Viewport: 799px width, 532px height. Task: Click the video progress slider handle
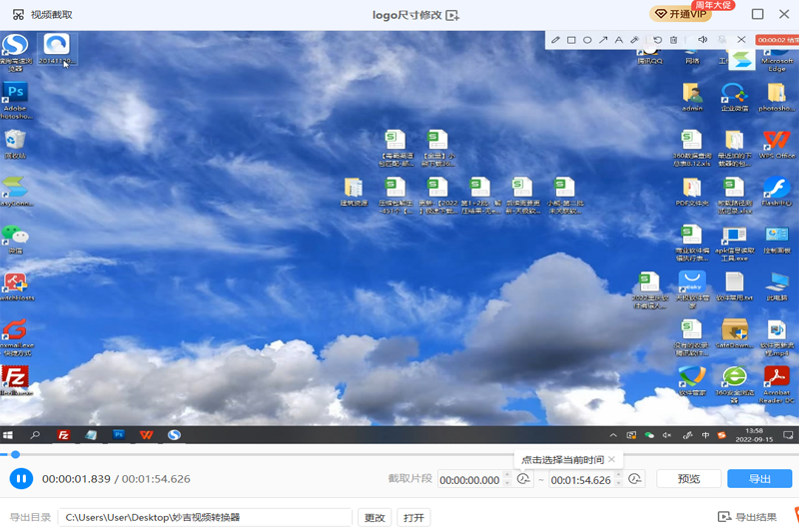pyautogui.click(x=15, y=455)
